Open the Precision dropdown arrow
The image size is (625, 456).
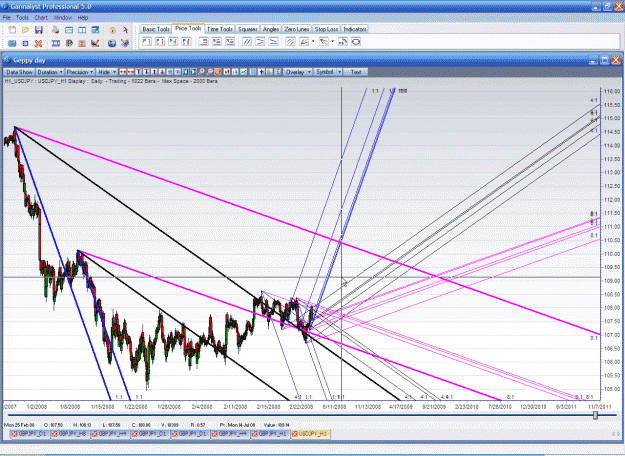(91, 72)
